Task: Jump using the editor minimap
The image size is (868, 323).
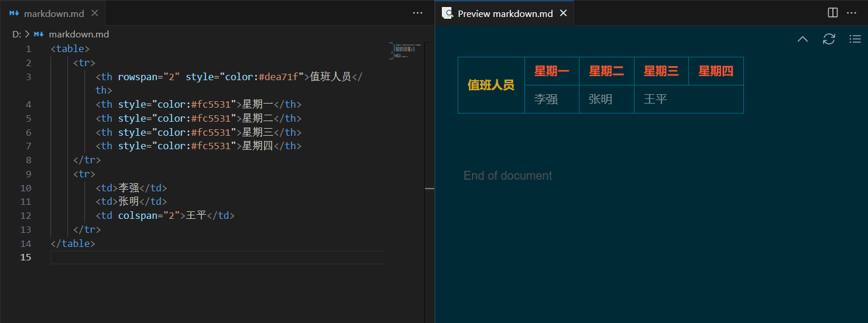Action: [405, 51]
